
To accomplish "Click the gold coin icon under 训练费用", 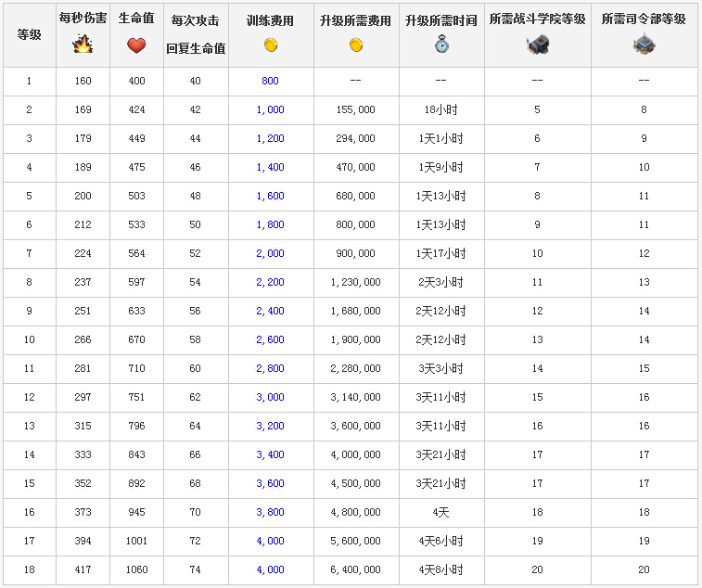I will tap(270, 45).
